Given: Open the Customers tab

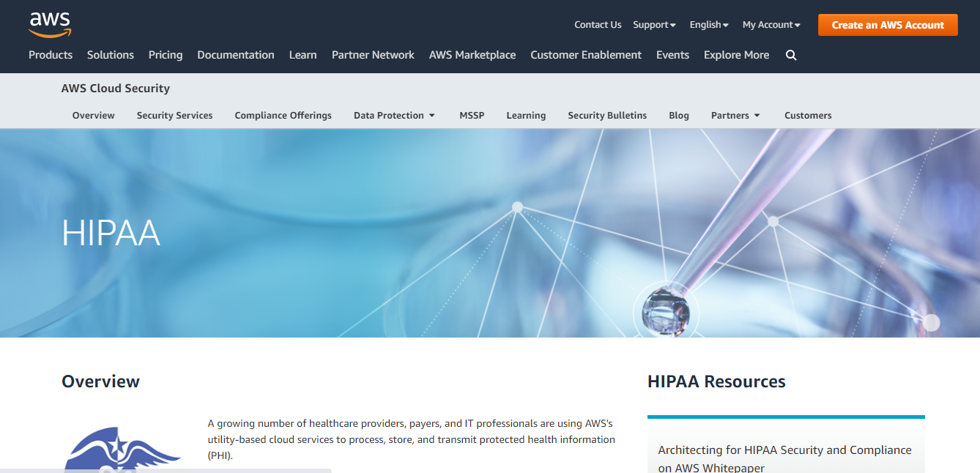Looking at the screenshot, I should click(808, 116).
